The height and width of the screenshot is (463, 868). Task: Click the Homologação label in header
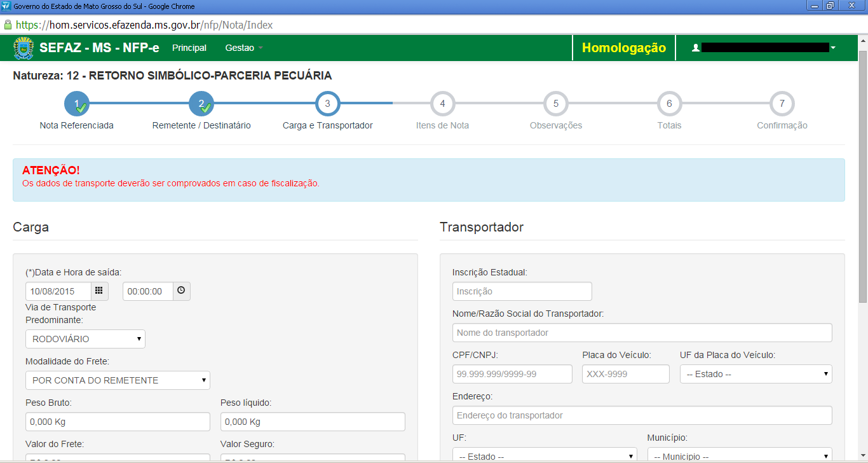(x=624, y=48)
